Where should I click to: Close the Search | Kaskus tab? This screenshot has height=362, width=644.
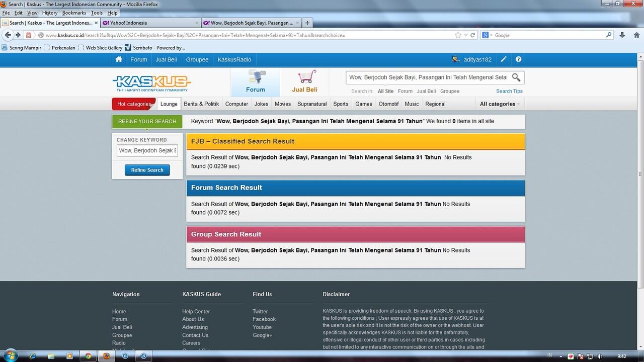click(x=96, y=23)
